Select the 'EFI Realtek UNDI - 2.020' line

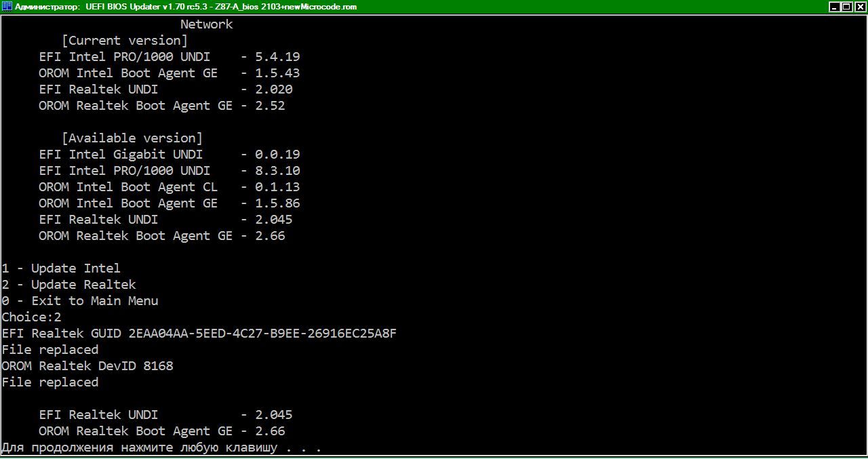pos(165,89)
